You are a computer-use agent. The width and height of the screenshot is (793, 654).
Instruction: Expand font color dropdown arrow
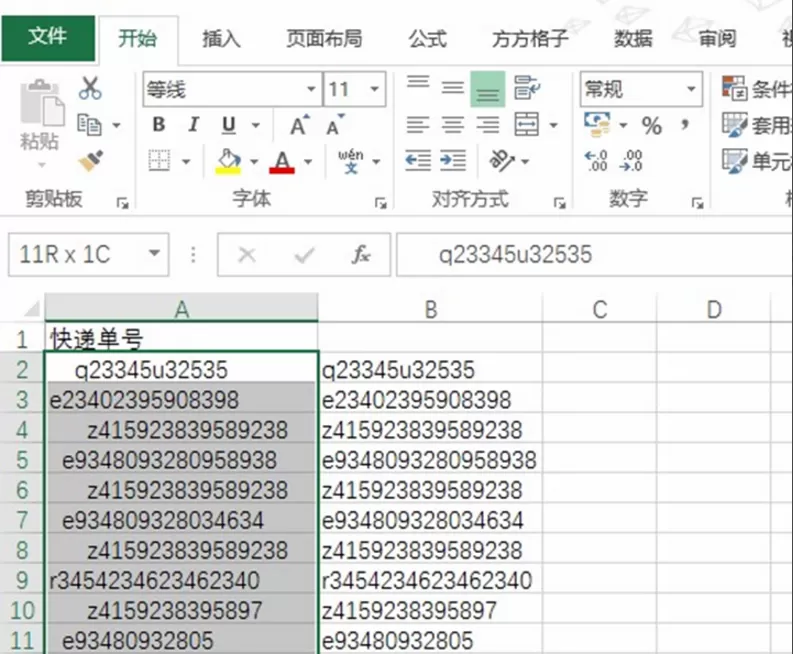point(307,162)
